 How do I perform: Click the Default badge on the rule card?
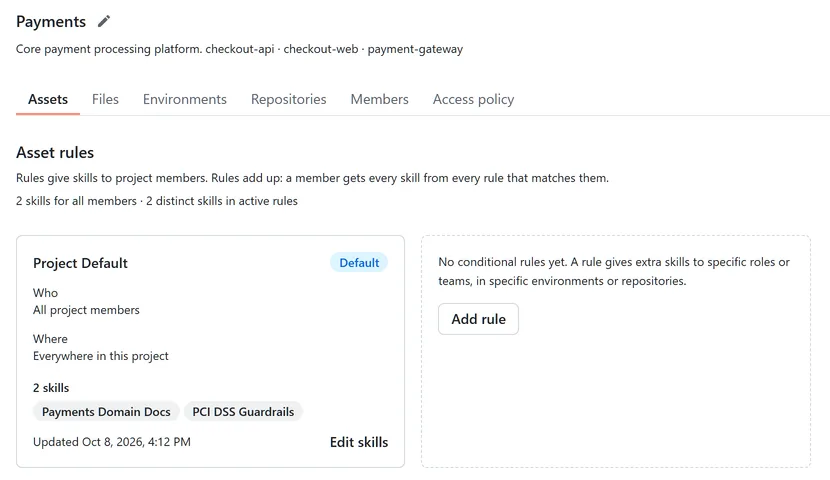(359, 262)
